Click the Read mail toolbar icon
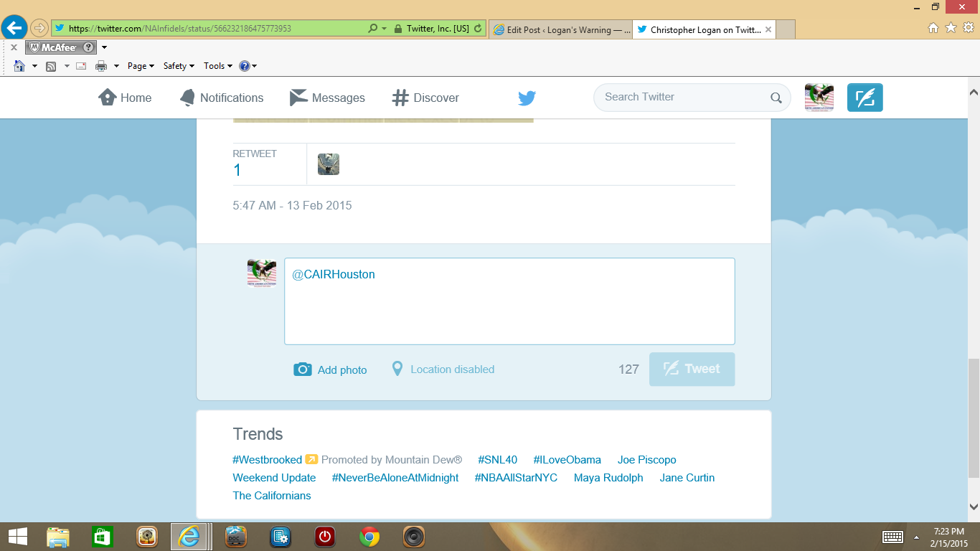Image resolution: width=980 pixels, height=551 pixels. [81, 66]
